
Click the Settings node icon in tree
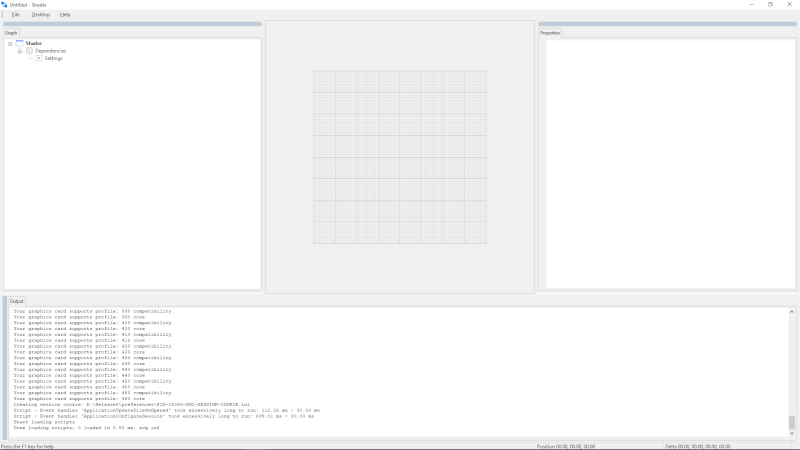[39, 58]
